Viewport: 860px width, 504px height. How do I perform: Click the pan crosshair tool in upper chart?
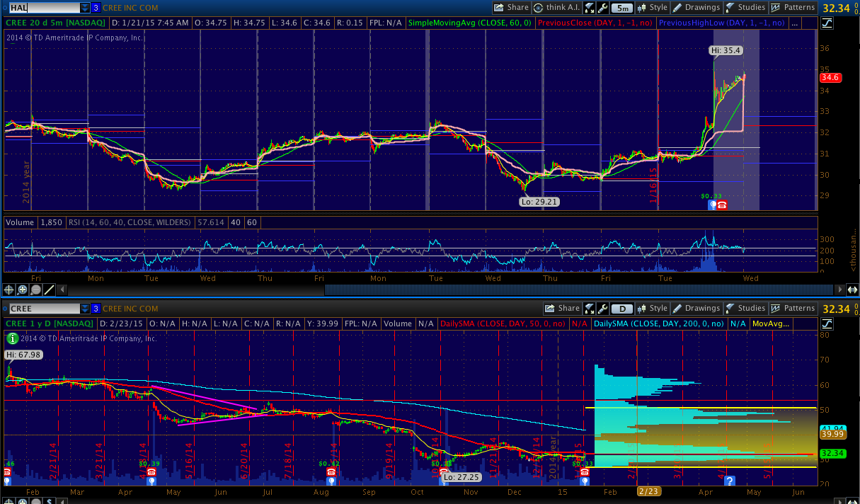[9, 290]
